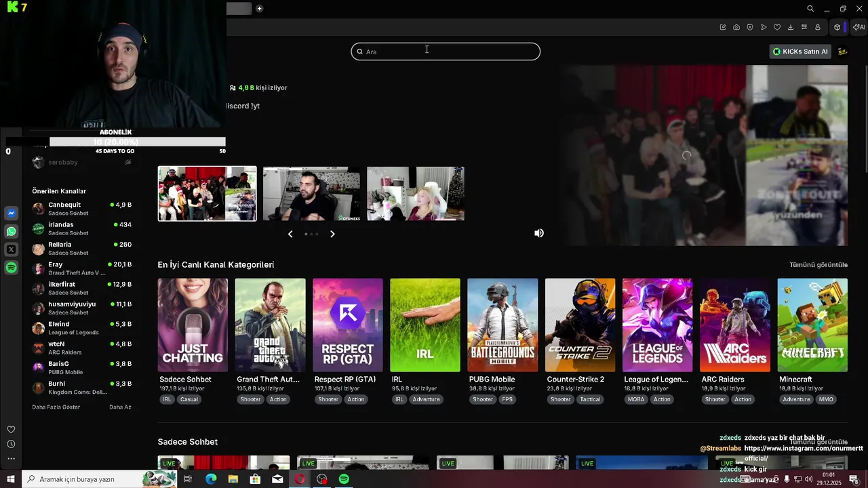The width and height of the screenshot is (868, 488).
Task: Click the FPS tag under PUBG Mobile
Action: click(x=507, y=399)
